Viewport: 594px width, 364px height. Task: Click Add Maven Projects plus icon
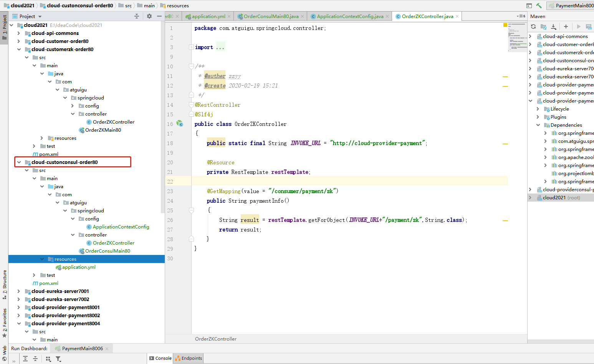click(566, 26)
